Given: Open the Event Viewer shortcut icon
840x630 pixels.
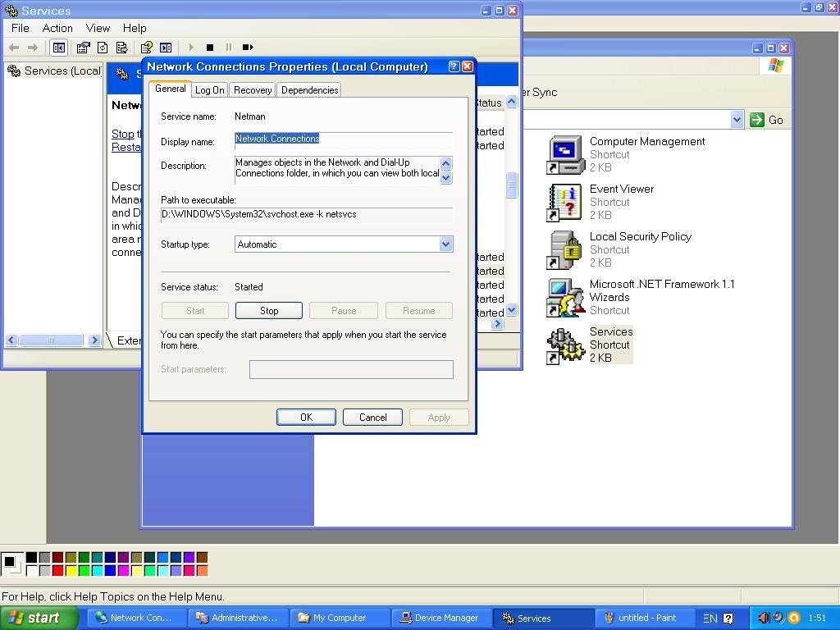Looking at the screenshot, I should [564, 203].
